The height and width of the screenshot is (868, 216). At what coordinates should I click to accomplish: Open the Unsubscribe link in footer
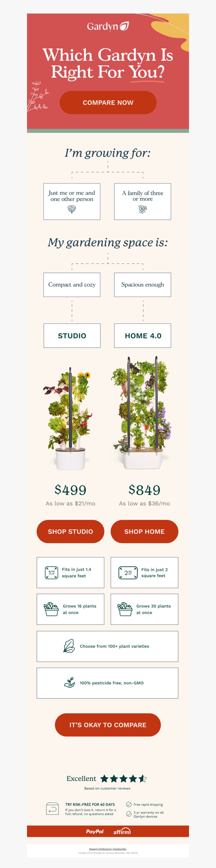(x=119, y=849)
